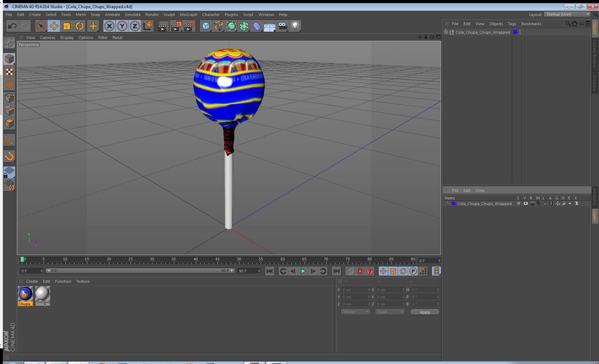Viewport: 599px width, 364px height.
Task: Open Edit Render Settings icon
Action: (189, 26)
